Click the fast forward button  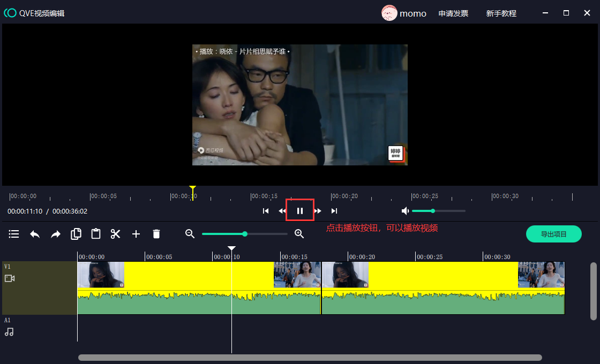pos(318,211)
